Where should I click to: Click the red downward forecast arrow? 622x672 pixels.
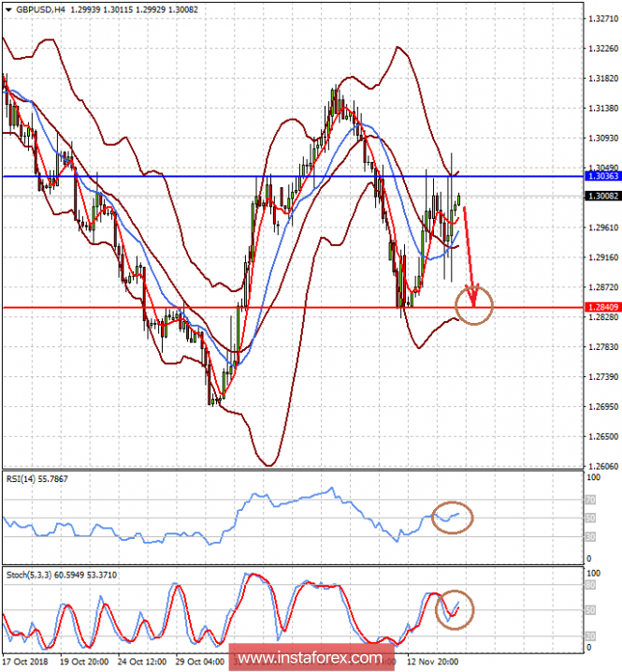point(470,251)
